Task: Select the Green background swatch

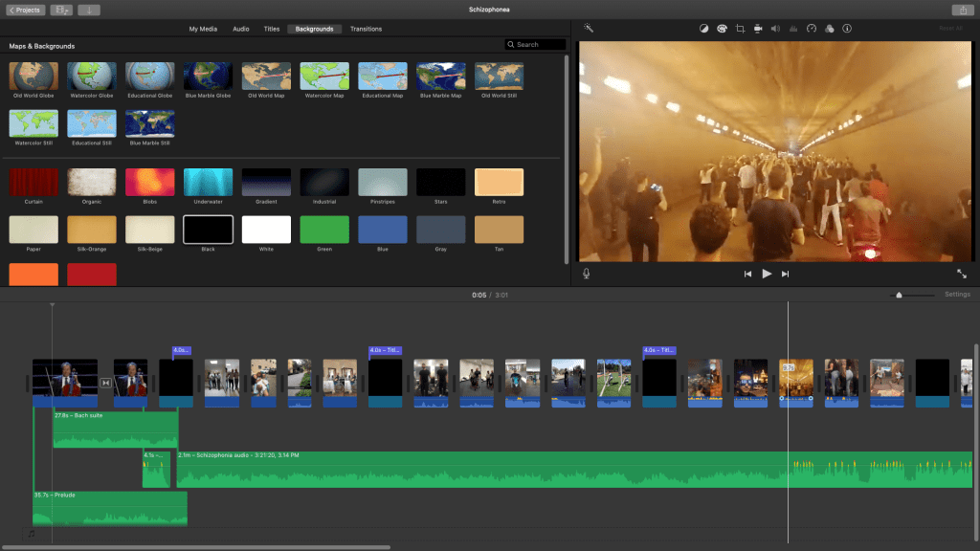Action: (x=324, y=230)
